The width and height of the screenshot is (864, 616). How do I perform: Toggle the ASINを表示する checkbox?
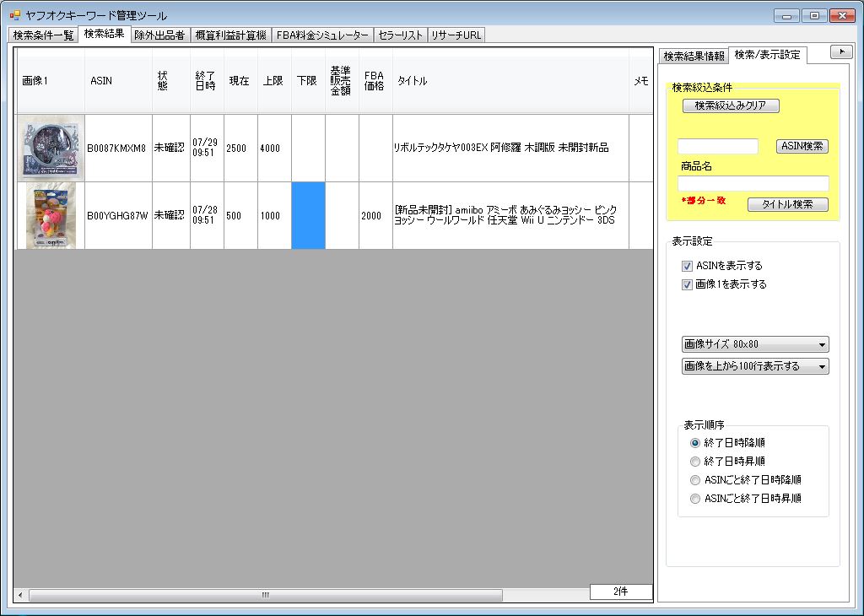point(687,266)
